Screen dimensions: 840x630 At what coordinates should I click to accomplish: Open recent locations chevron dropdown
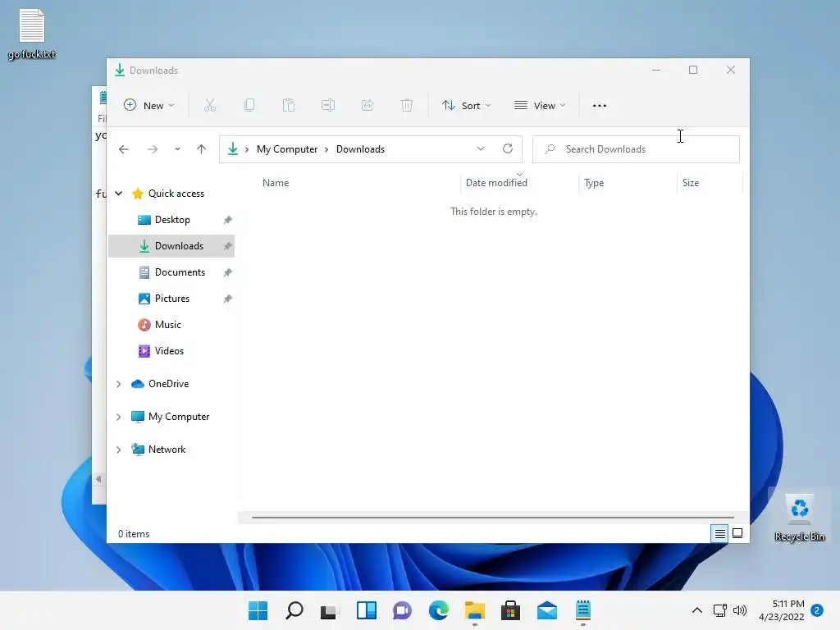pos(177,149)
